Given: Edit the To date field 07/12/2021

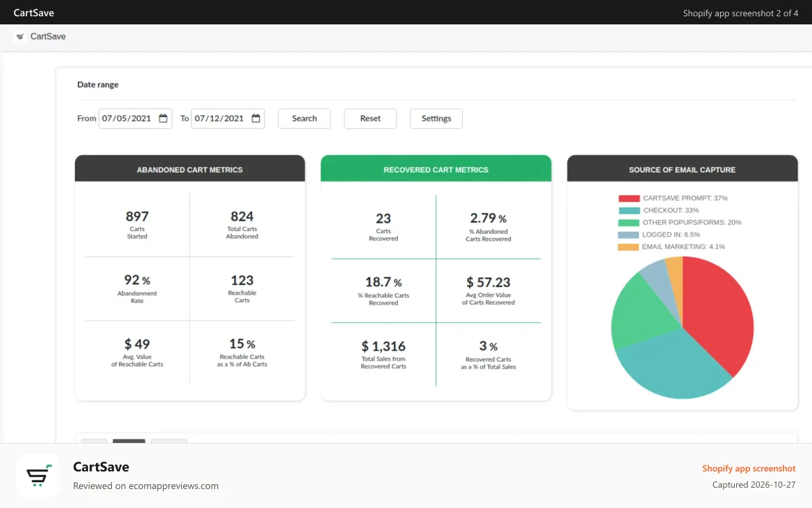Looking at the screenshot, I should pos(228,119).
